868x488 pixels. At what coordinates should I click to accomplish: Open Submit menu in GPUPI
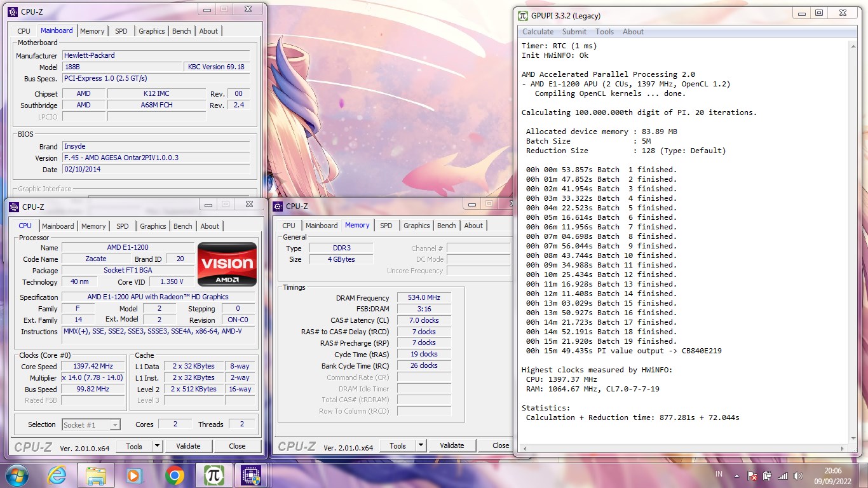tap(574, 32)
